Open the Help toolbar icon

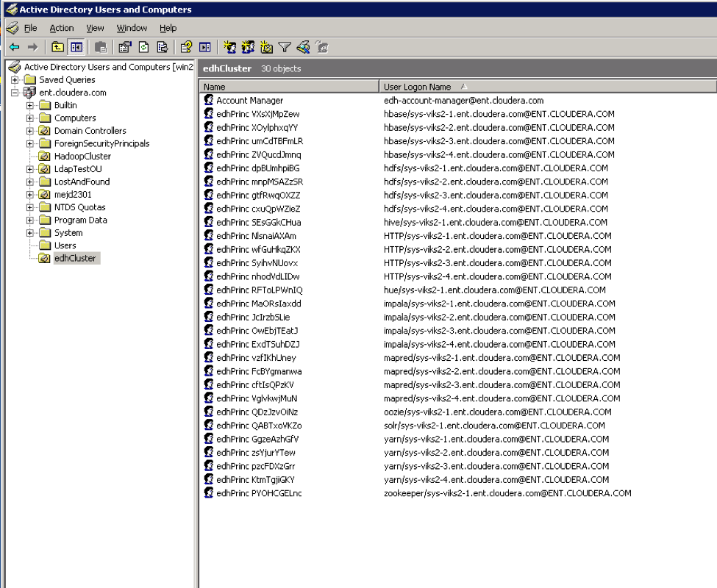pos(186,47)
